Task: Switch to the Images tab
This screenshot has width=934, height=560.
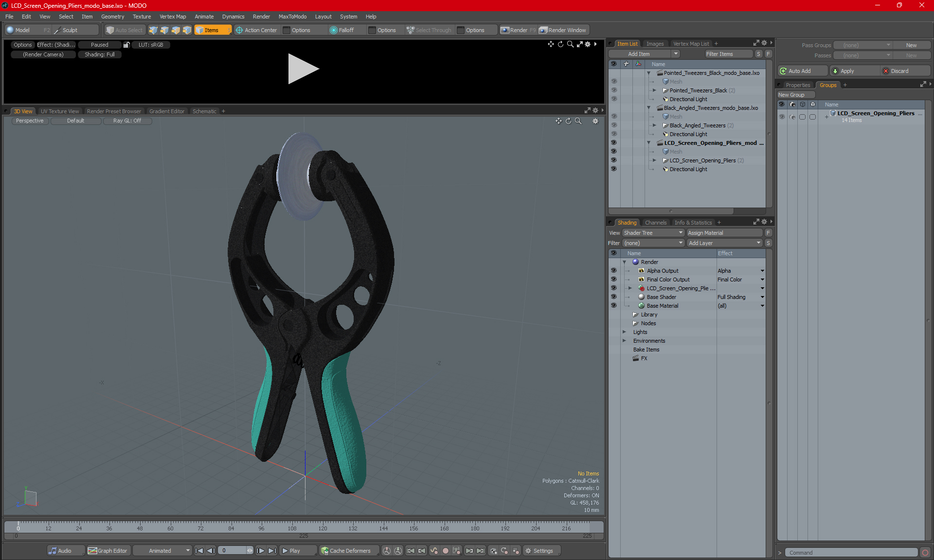Action: tap(655, 44)
